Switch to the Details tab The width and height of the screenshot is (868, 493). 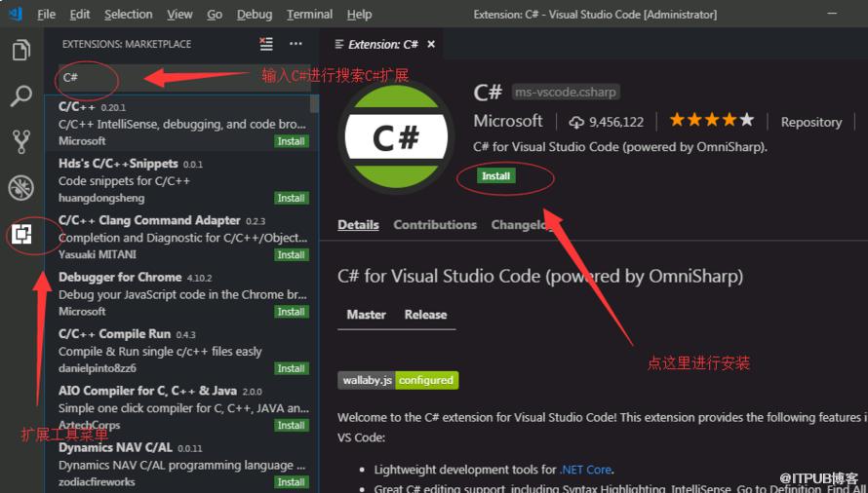pos(358,225)
